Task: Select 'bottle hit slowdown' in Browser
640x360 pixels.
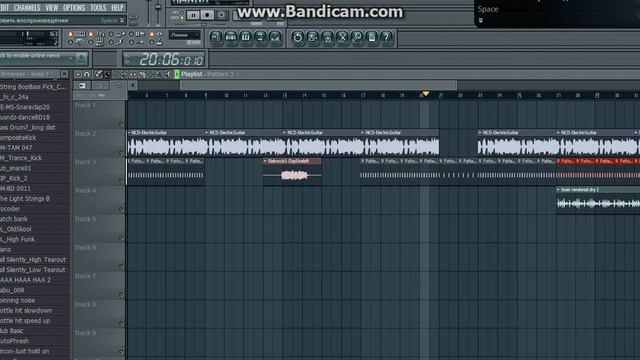Action: click(x=26, y=311)
